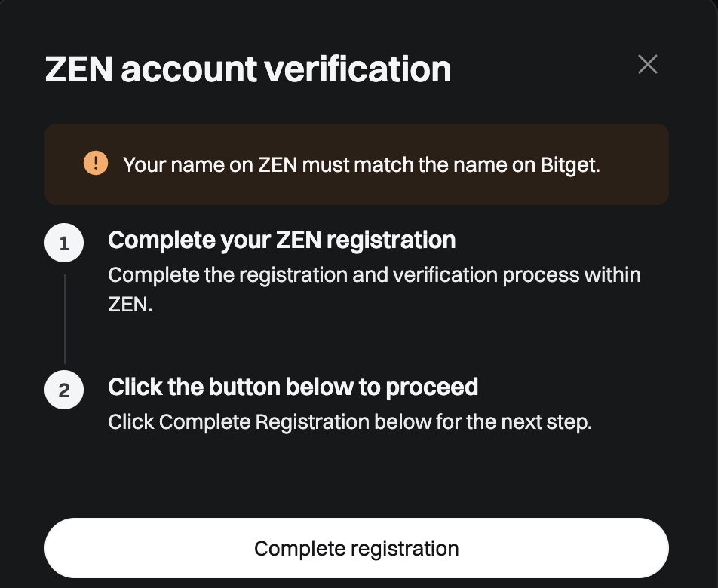The width and height of the screenshot is (718, 588).
Task: Click the words Complete Registration in step 2 description
Action: coord(264,422)
